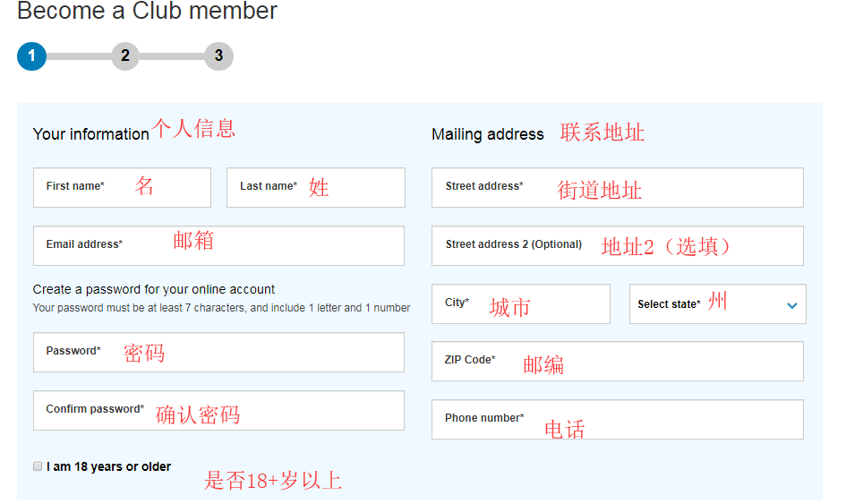Focus the Confirm password field
The width and height of the screenshot is (846, 504).
tap(218, 410)
